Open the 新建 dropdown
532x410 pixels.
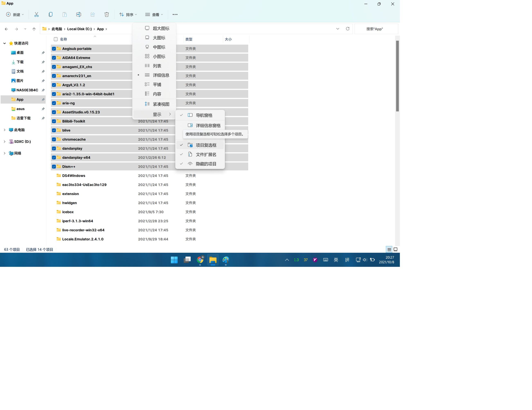coord(15,15)
